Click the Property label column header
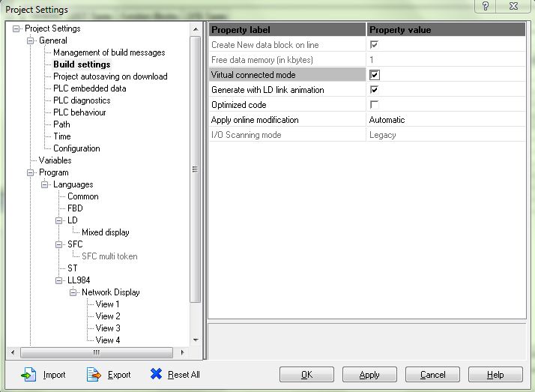The height and width of the screenshot is (392, 535). click(287, 30)
